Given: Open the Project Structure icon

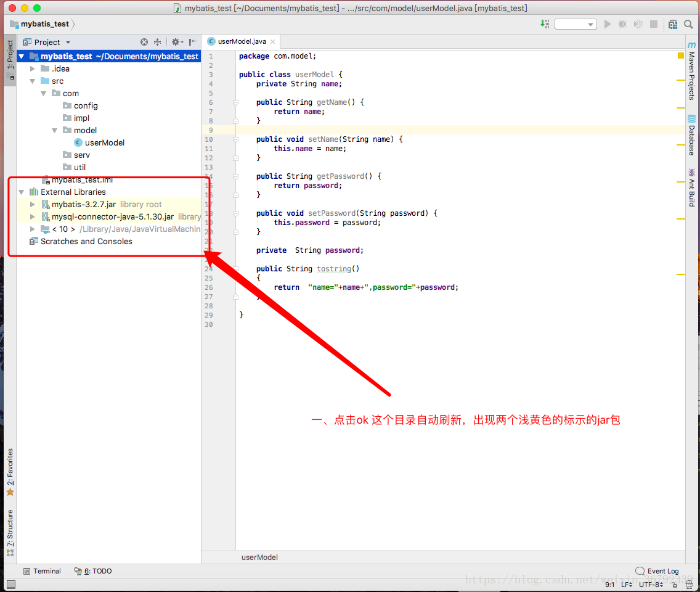Looking at the screenshot, I should (673, 24).
